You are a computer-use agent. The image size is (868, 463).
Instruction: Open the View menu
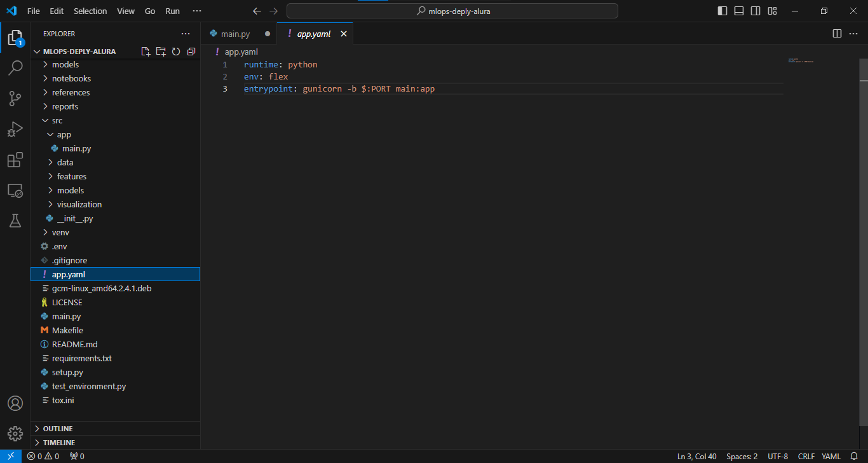(126, 11)
